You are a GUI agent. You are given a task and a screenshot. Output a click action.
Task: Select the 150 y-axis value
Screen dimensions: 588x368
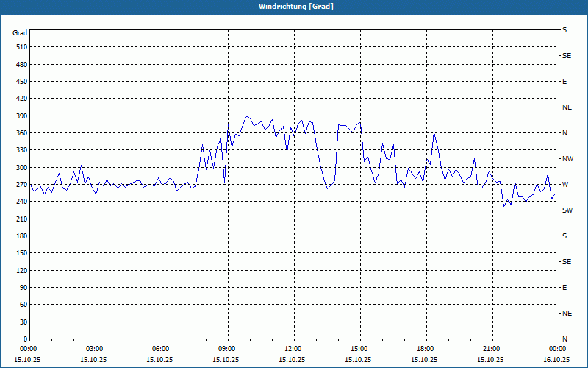(21, 253)
